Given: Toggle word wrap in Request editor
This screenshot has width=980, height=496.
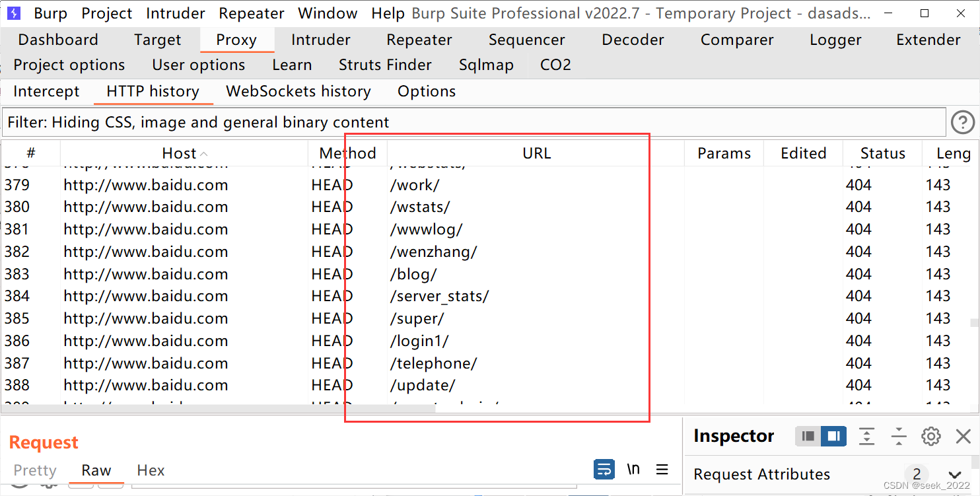Looking at the screenshot, I should (x=604, y=470).
